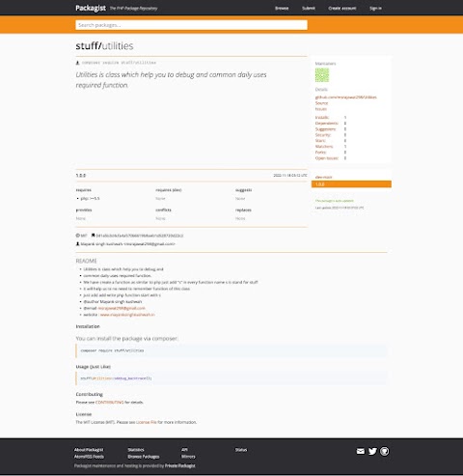Select the 1.0.0 version in the versions list
Image resolution: width=463 pixels, height=476 pixels.
pyautogui.click(x=351, y=184)
